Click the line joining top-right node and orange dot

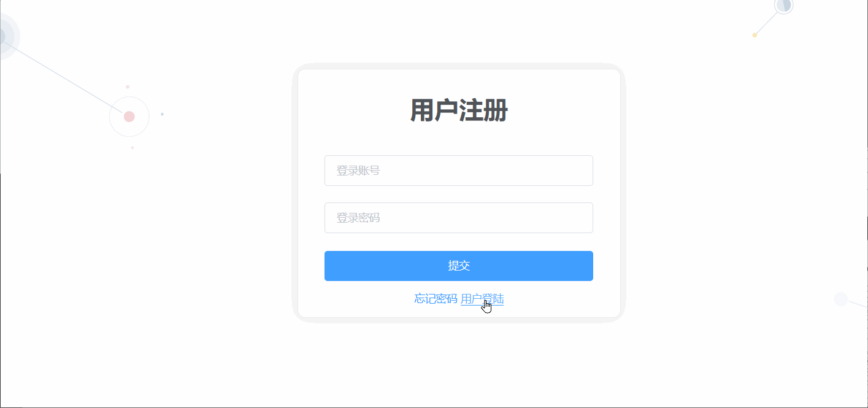click(x=766, y=23)
